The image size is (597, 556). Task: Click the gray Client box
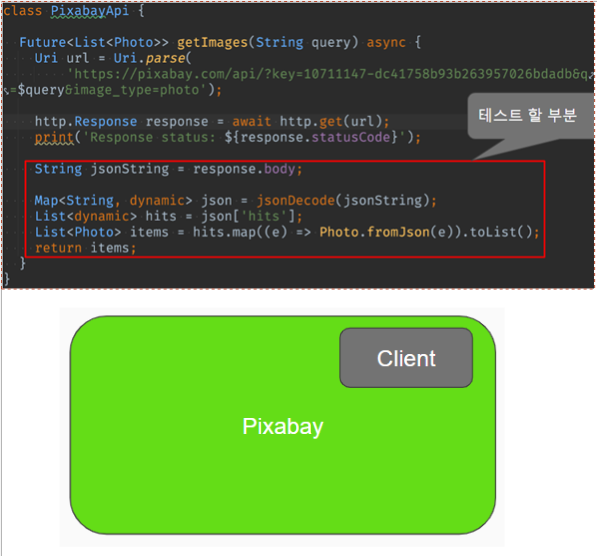[406, 358]
